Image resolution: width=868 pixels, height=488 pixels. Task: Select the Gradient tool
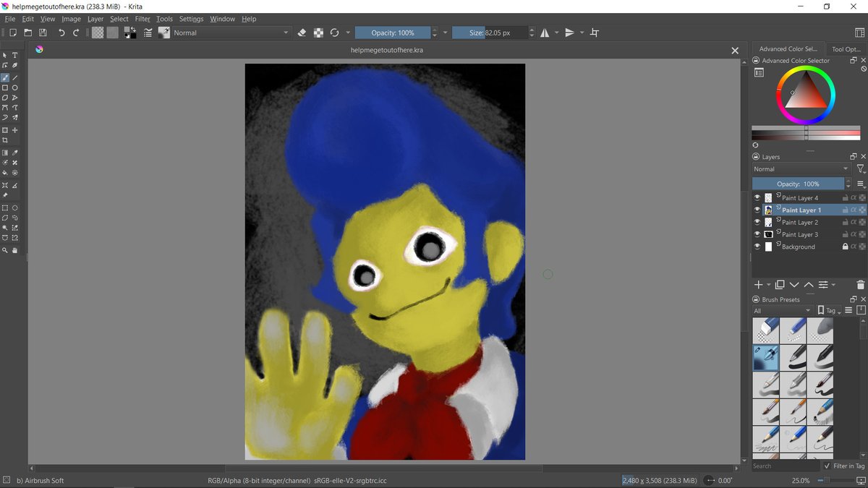tap(5, 153)
